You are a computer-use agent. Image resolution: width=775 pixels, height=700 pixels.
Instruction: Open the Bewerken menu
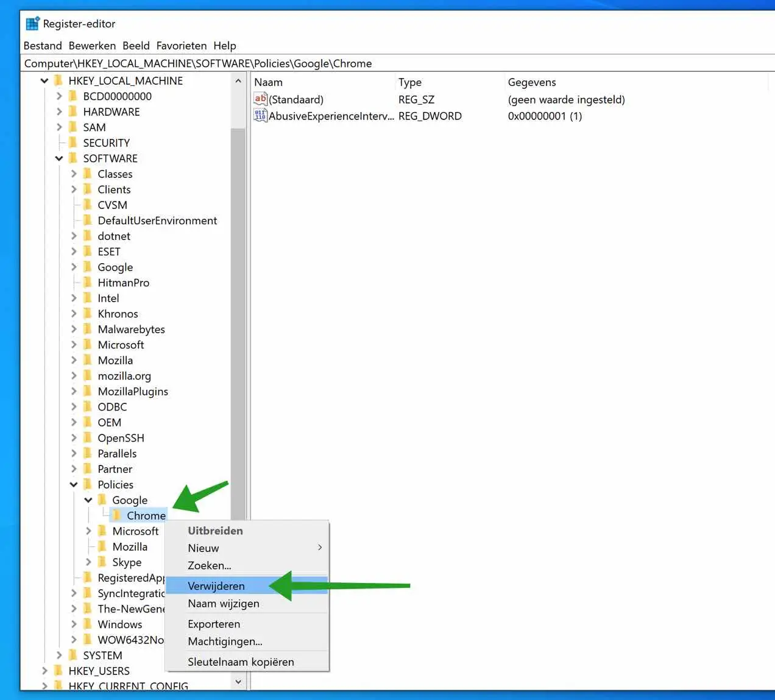92,46
